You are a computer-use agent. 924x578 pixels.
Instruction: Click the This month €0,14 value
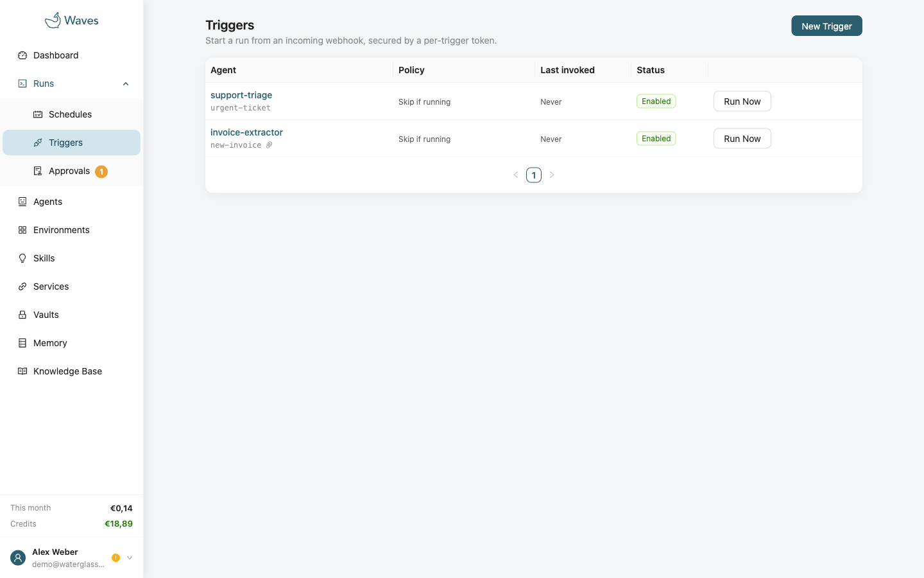[x=121, y=508]
